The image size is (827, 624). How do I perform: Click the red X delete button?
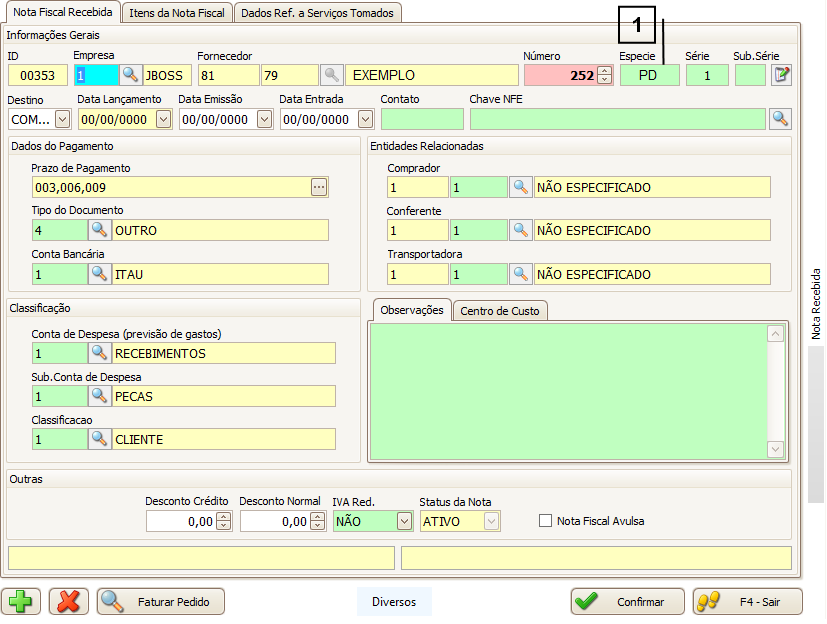point(68,601)
